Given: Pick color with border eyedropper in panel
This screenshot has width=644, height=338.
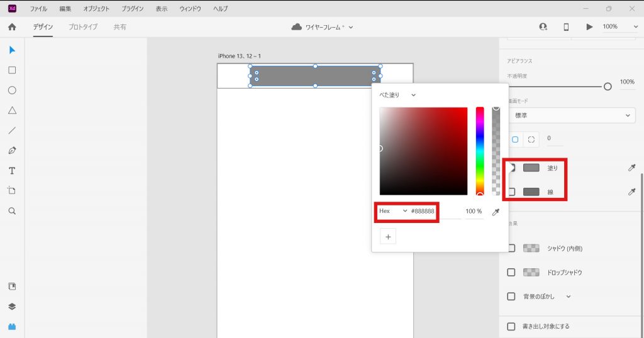Looking at the screenshot, I should 631,192.
